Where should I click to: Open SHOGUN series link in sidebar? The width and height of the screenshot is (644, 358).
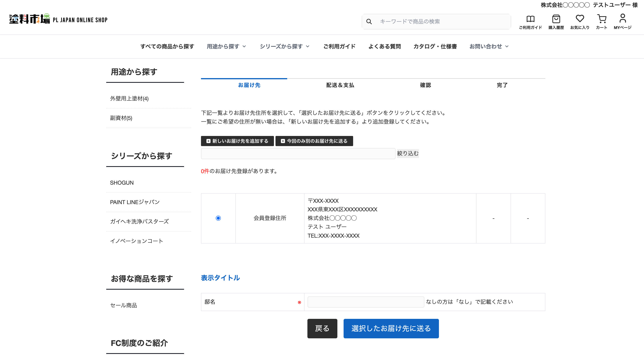122,183
